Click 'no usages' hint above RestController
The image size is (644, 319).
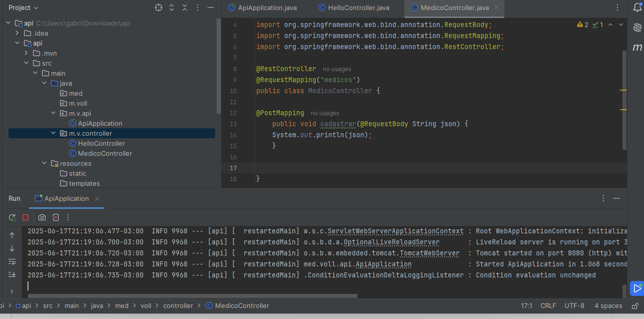337,69
